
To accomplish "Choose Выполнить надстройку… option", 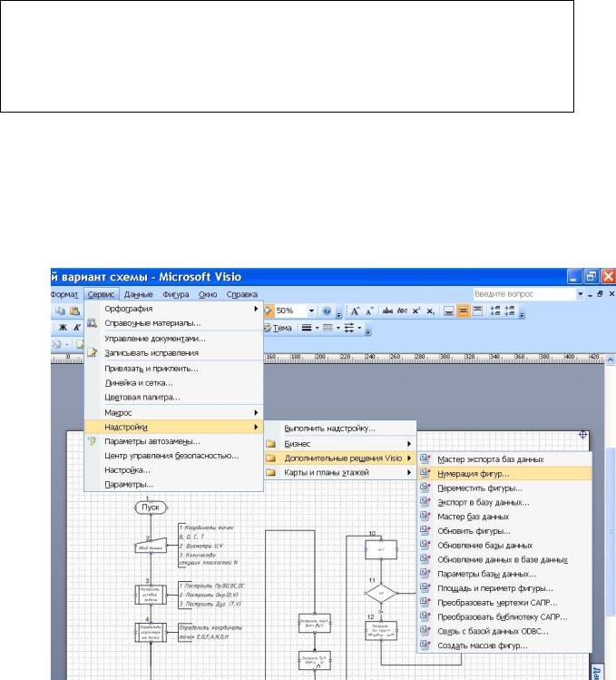I will click(340, 429).
